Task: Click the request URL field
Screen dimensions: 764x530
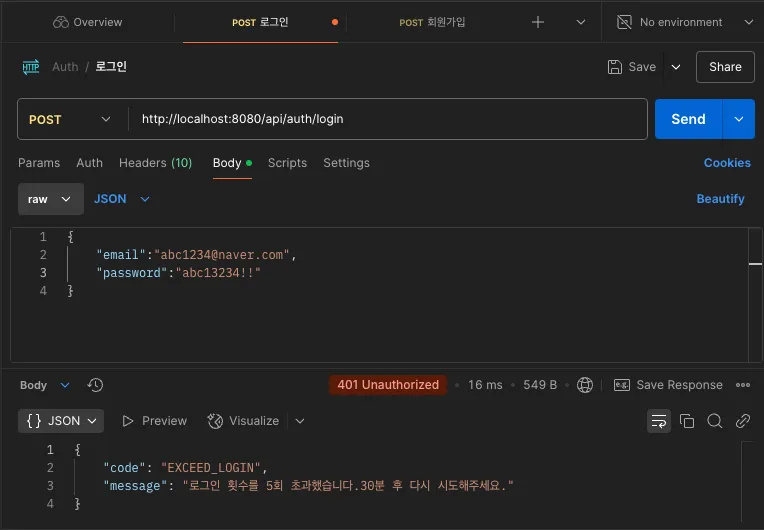Action: click(387, 119)
